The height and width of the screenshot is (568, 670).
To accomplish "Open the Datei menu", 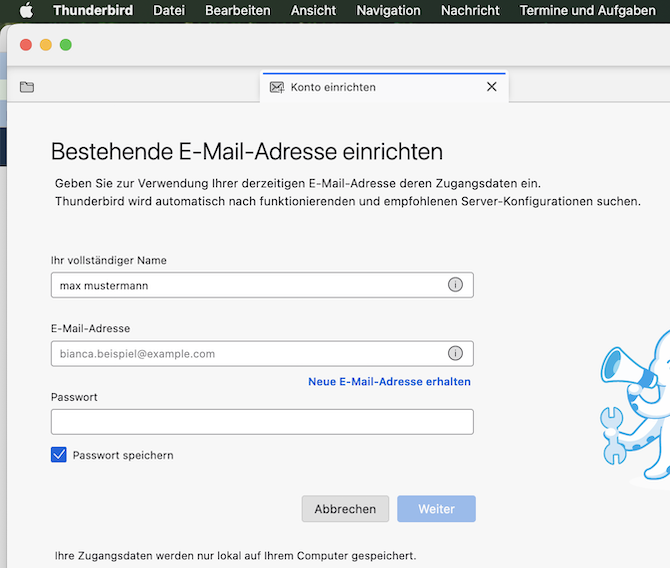I will pyautogui.click(x=168, y=10).
